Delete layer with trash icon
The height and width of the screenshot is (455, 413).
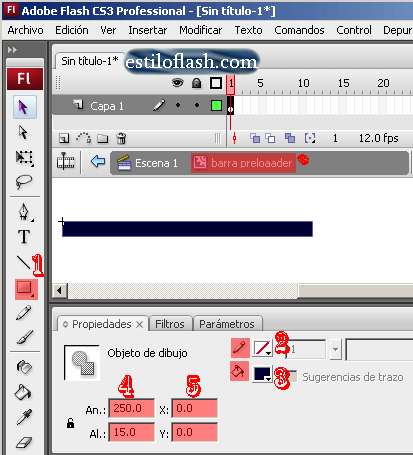coord(121,138)
